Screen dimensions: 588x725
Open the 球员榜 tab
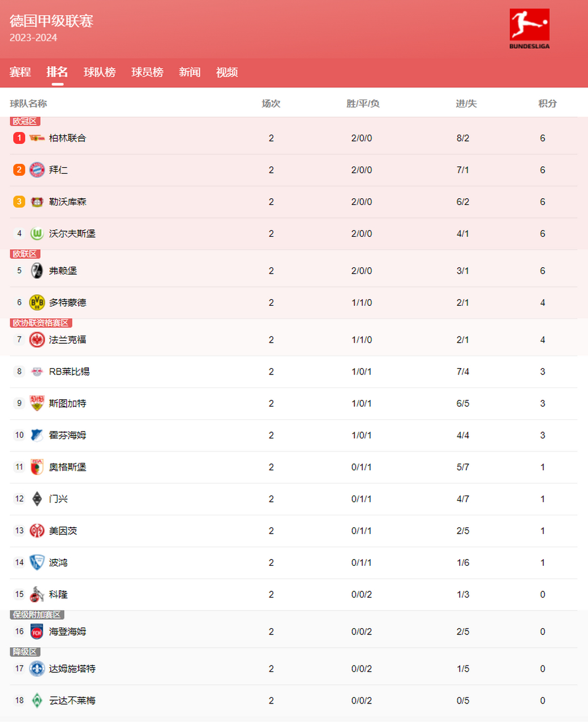point(147,72)
